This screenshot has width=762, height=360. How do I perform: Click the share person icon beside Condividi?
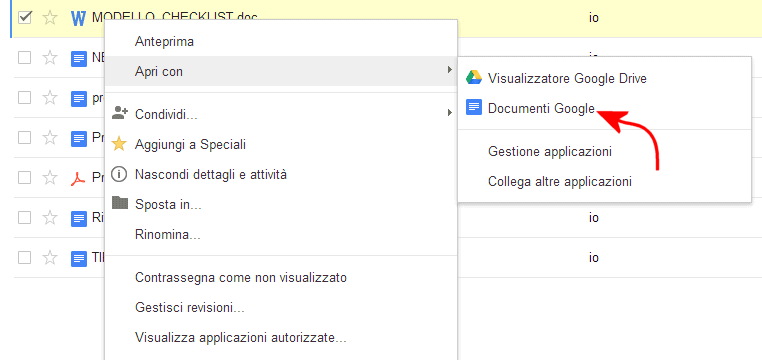(119, 113)
